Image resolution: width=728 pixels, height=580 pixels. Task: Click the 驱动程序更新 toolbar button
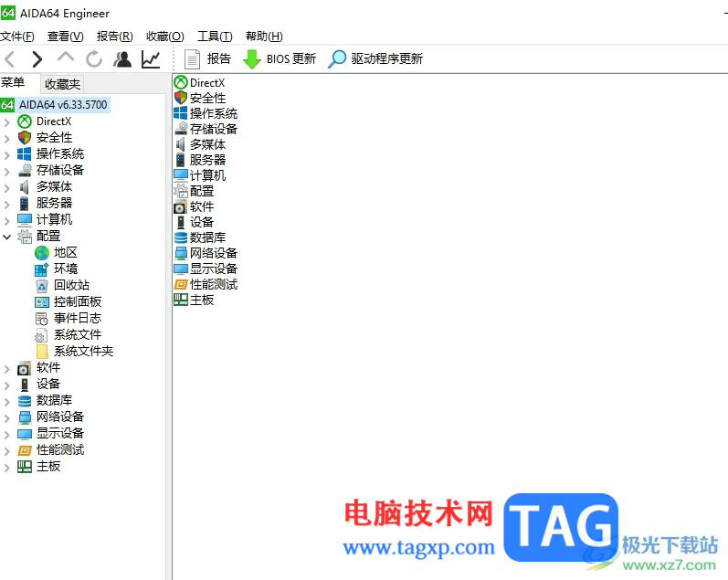375,59
